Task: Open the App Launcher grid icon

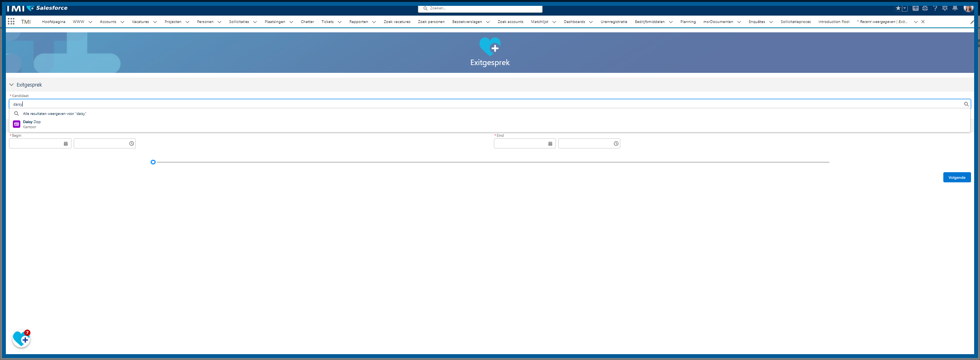Action: pos(11,21)
